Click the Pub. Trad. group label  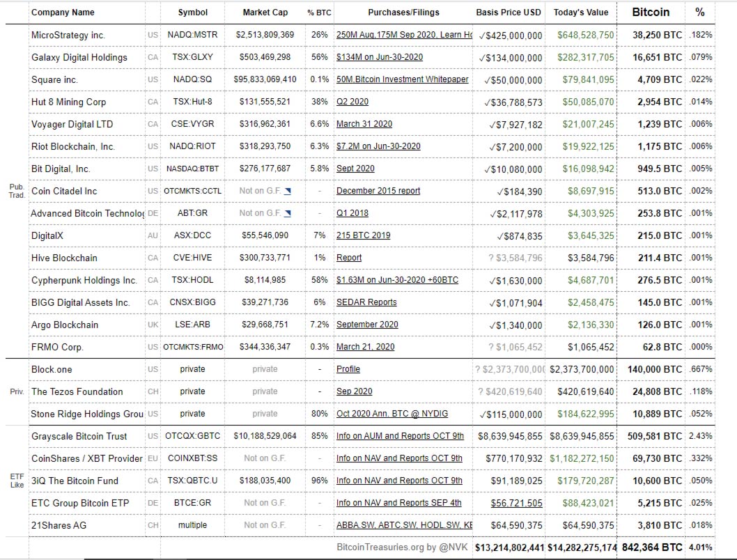click(x=17, y=191)
